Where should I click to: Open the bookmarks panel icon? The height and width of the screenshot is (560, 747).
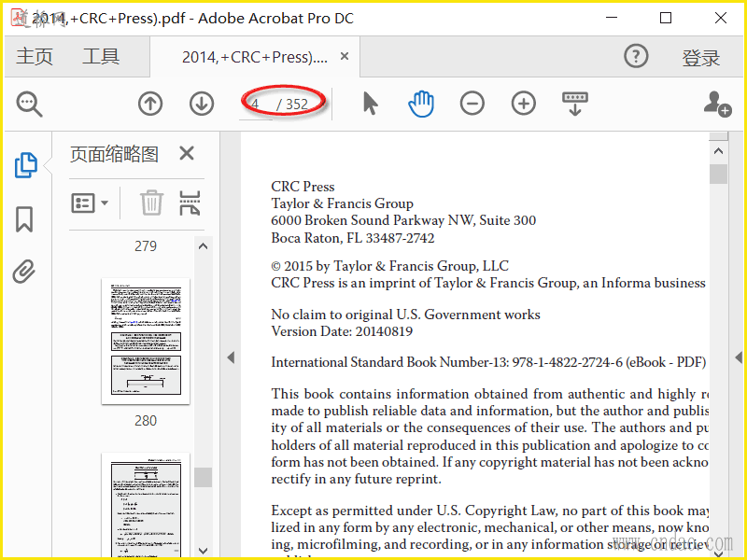tap(24, 219)
